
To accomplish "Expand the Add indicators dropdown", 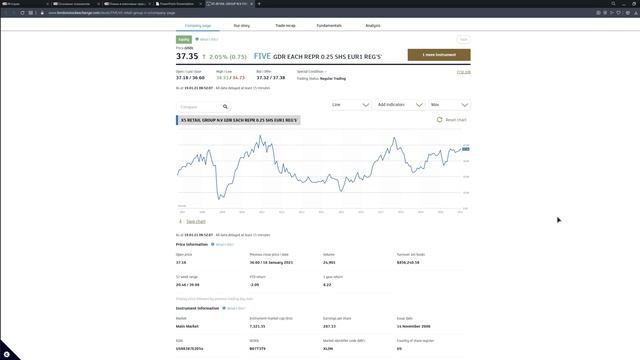I will 400,105.
